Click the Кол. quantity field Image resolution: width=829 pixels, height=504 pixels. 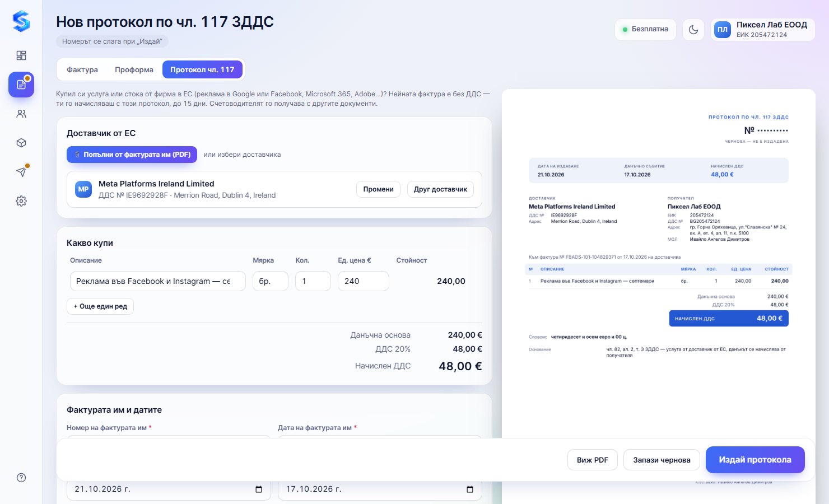(x=313, y=281)
